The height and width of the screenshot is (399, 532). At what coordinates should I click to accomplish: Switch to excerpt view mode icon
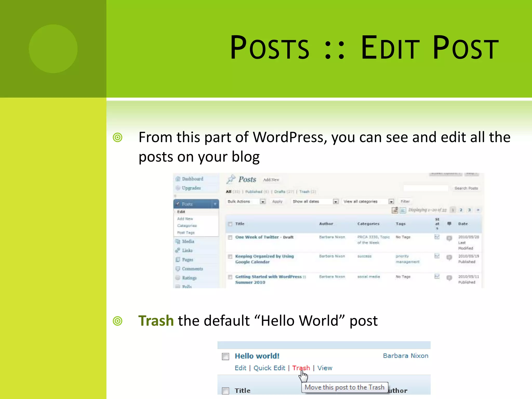pyautogui.click(x=403, y=210)
